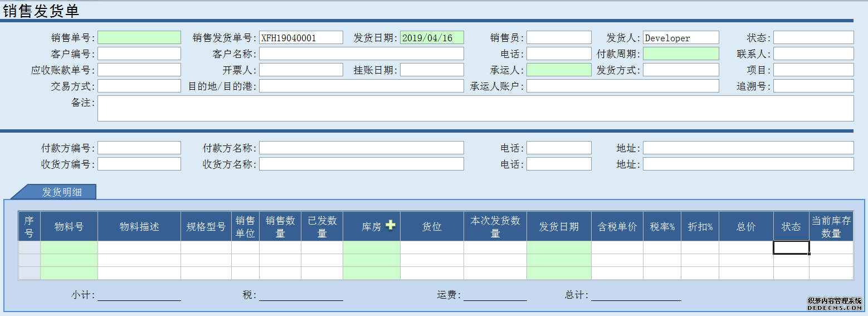
Task: Select the 发货日期 field showing 2019/04/16
Action: point(432,37)
